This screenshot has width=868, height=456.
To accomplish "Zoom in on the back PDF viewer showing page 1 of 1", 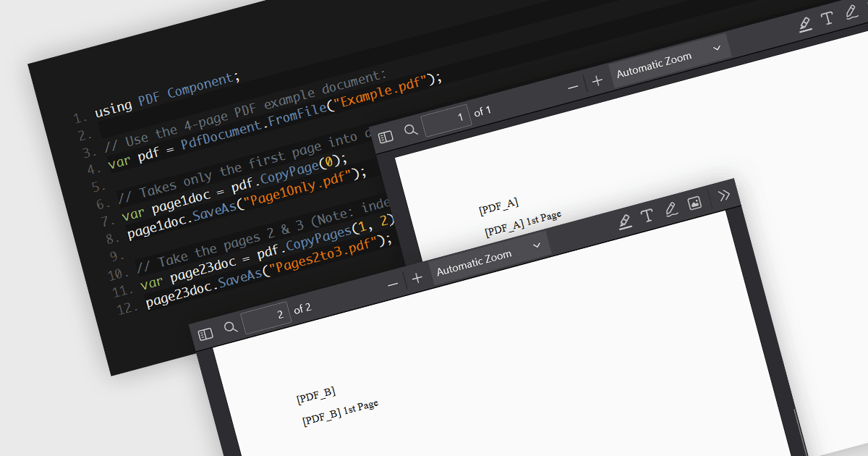I will pos(597,81).
